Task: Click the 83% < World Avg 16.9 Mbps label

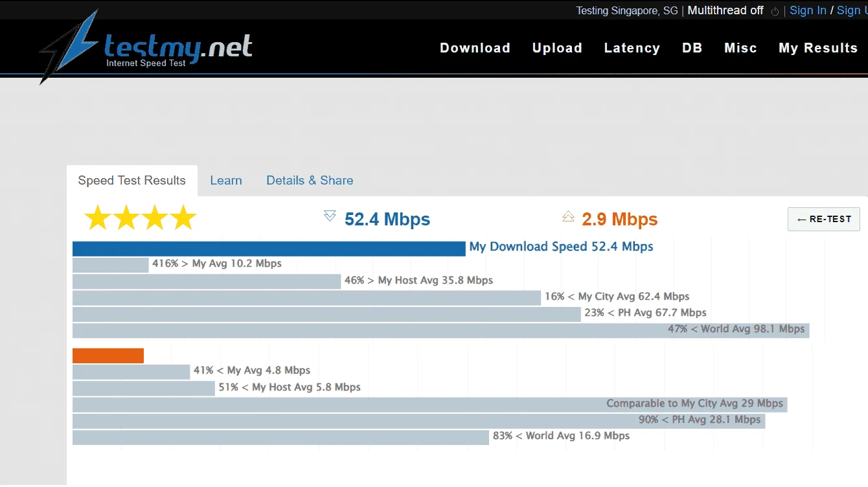Action: 561,436
